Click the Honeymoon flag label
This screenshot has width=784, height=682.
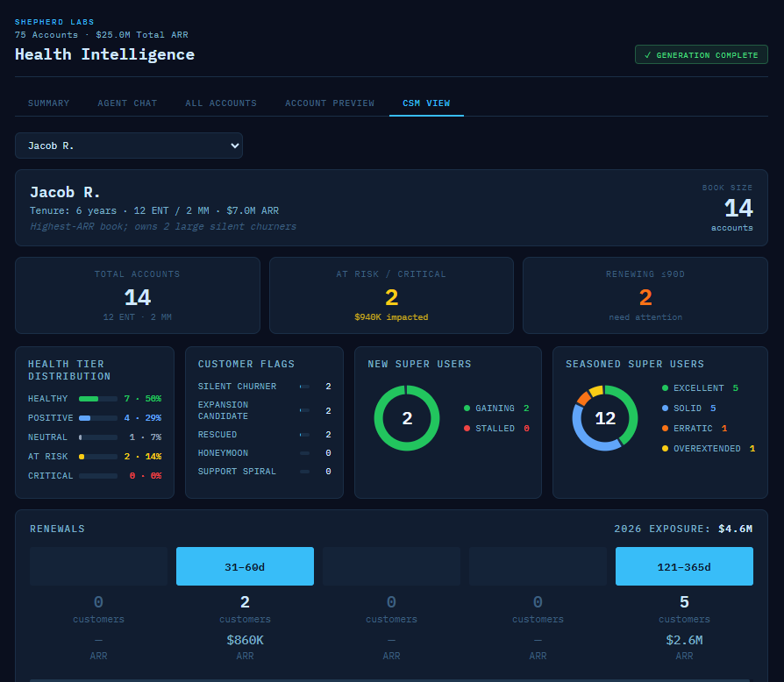(x=223, y=453)
